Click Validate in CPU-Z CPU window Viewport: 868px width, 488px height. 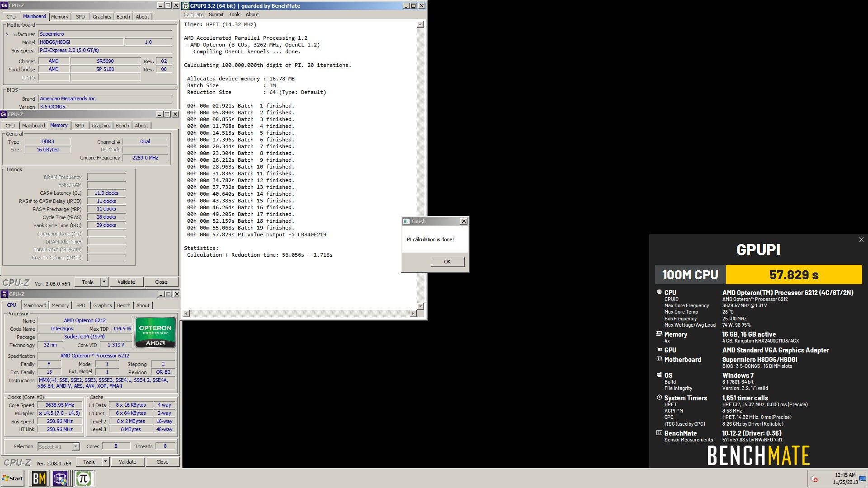point(127,462)
